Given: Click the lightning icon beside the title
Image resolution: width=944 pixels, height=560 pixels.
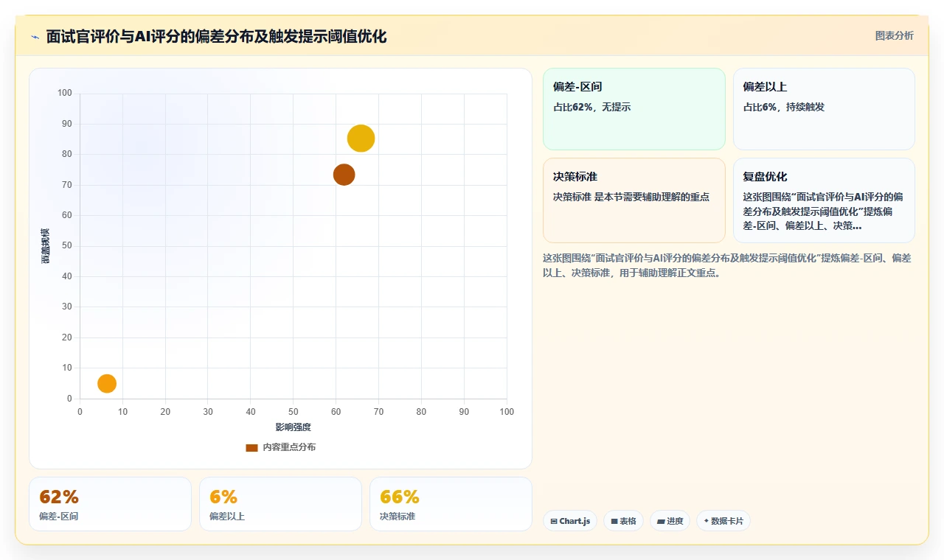Looking at the screenshot, I should click(x=35, y=37).
